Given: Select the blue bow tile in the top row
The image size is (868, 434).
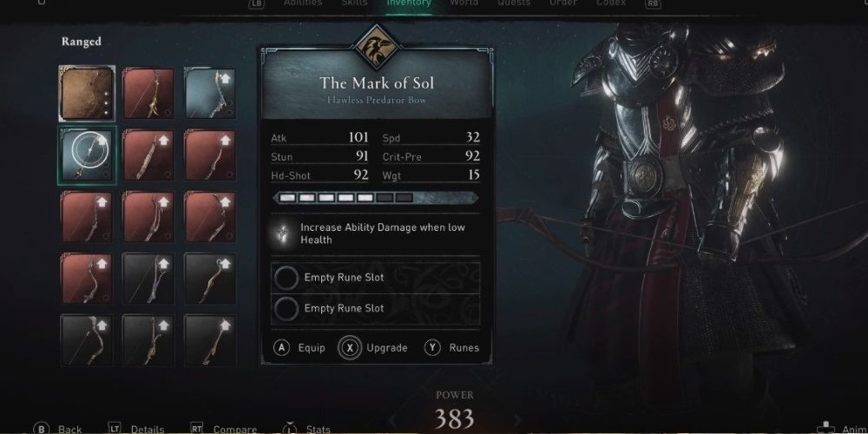Looking at the screenshot, I should [209, 94].
